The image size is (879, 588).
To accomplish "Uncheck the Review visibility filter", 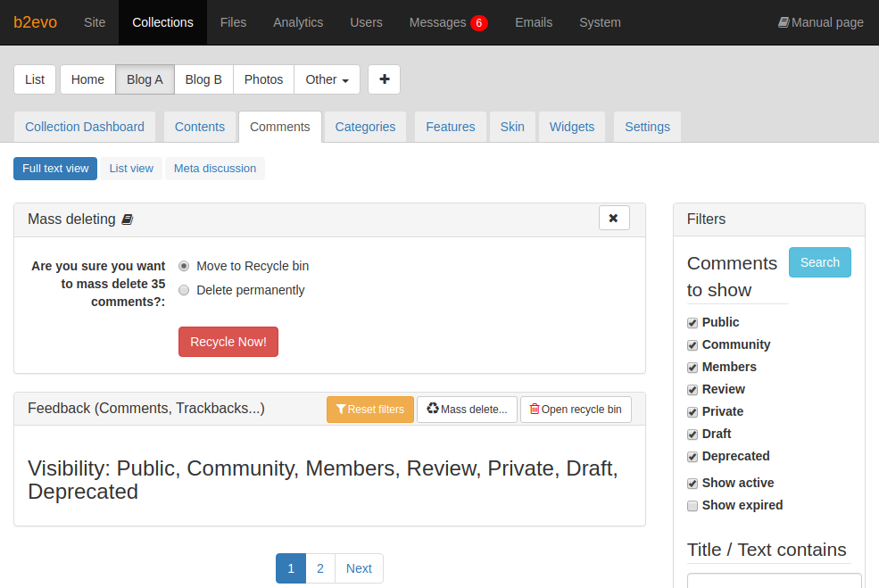I will pyautogui.click(x=692, y=390).
